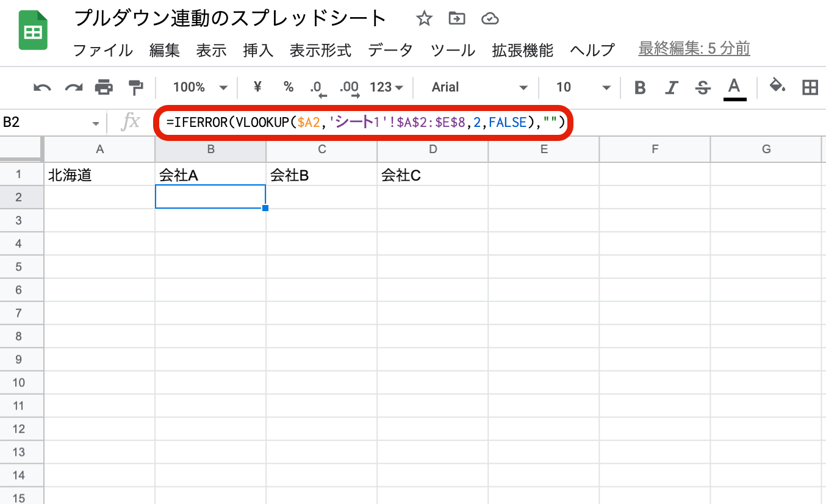Open the ヘルプ menu
This screenshot has height=504, width=826.
(592, 50)
